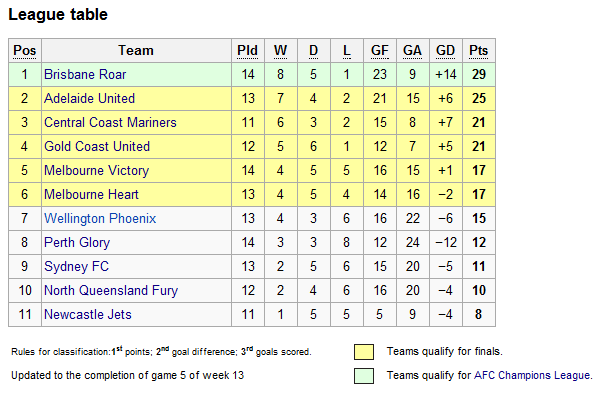Open the Brisbane Roar team link
Screen dimensions: 595x396
(x=85, y=74)
